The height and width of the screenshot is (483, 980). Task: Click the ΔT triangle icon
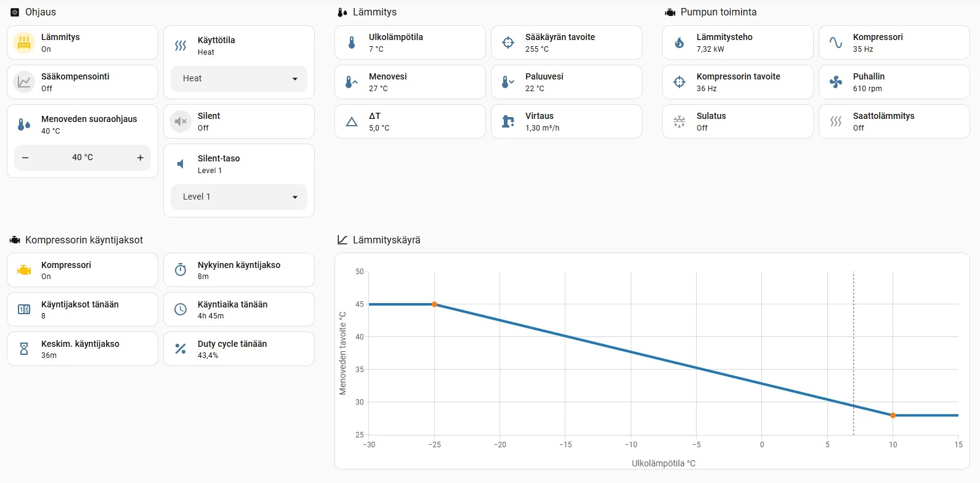[x=352, y=121]
